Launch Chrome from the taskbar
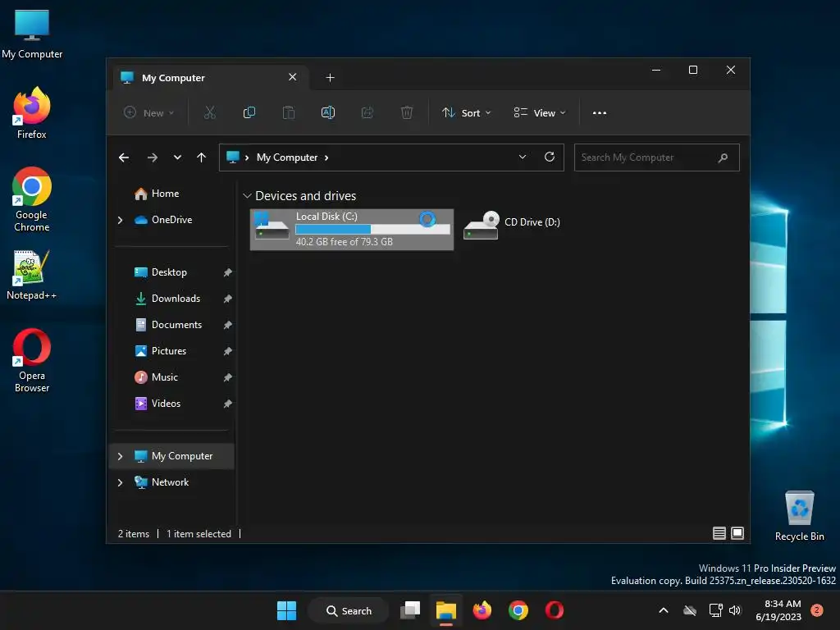Viewport: 840px width, 630px height. [x=518, y=610]
